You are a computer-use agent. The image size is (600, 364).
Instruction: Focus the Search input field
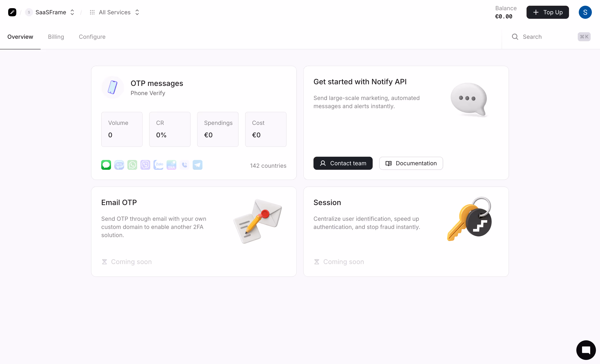pyautogui.click(x=546, y=37)
